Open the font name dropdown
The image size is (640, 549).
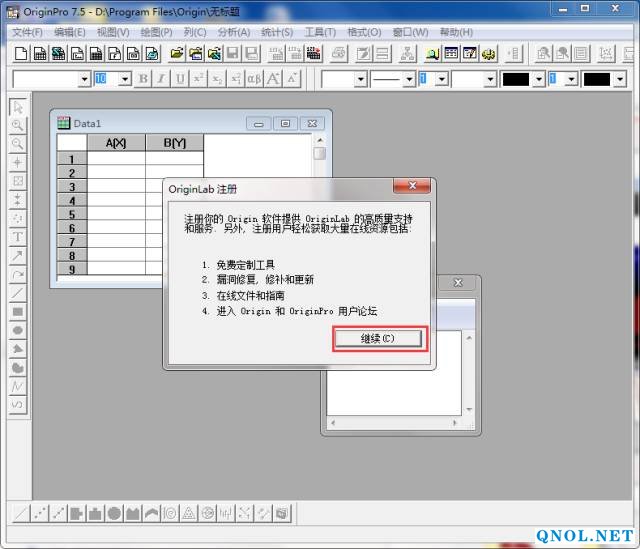84,78
